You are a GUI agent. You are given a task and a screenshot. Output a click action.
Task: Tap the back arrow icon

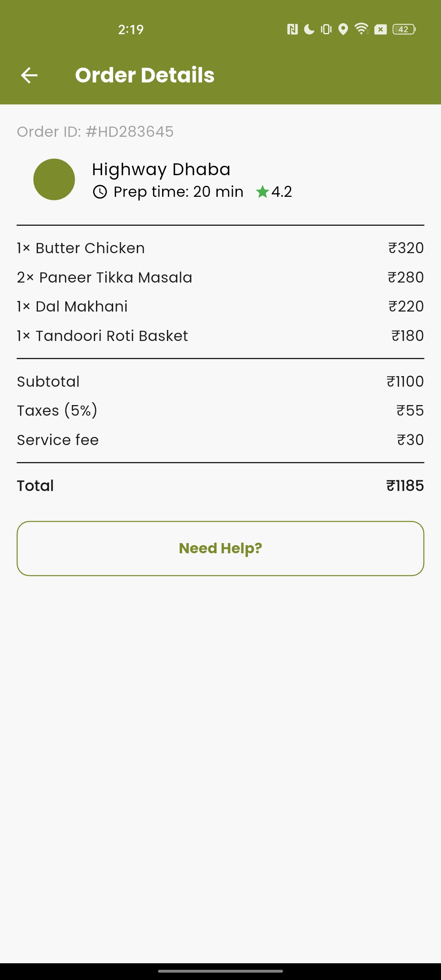(29, 76)
